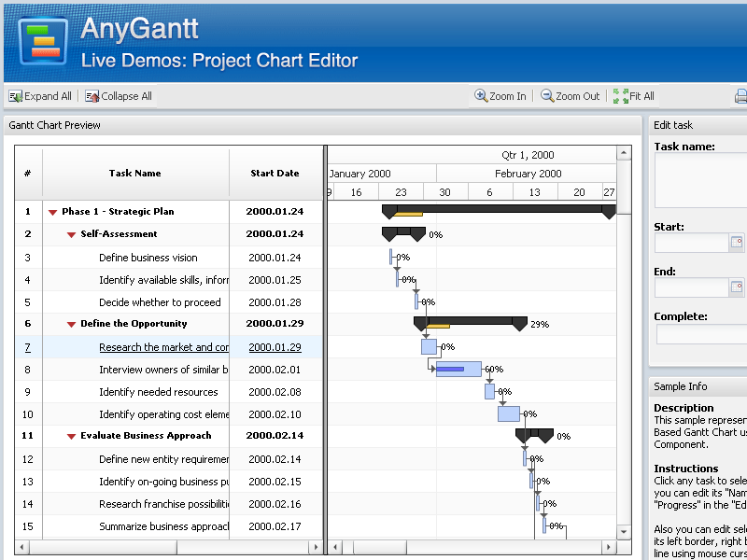The image size is (747, 560).
Task: Click the Identify operating cost task bar
Action: point(509,413)
